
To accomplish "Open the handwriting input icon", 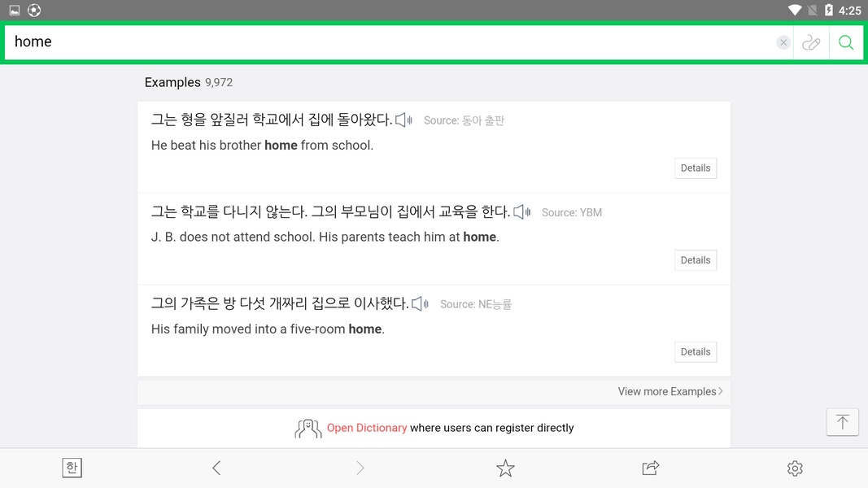I will 811,42.
